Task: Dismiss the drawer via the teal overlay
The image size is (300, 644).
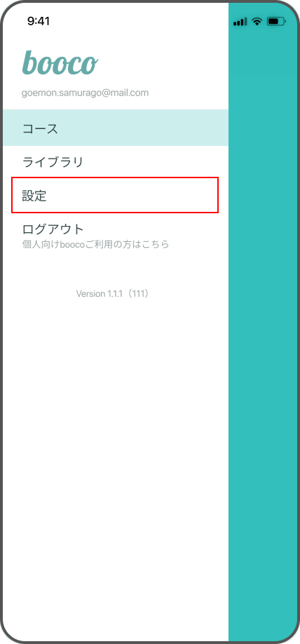Action: (x=264, y=328)
